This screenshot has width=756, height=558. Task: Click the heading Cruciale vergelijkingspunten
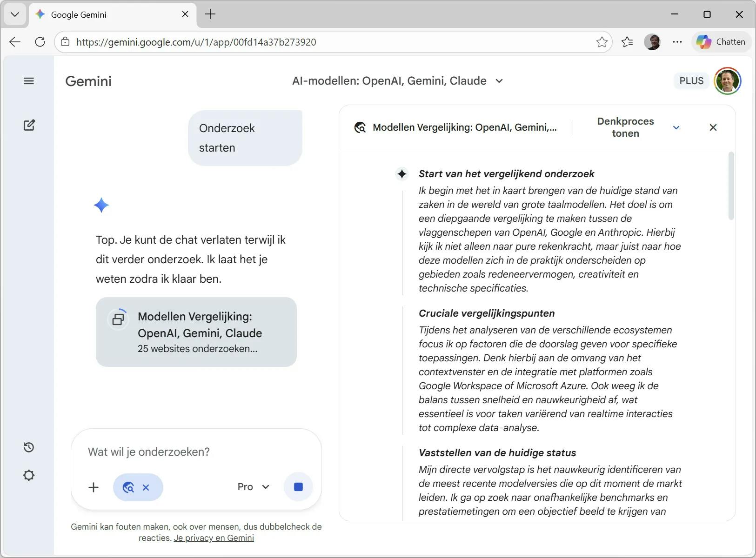pos(487,313)
